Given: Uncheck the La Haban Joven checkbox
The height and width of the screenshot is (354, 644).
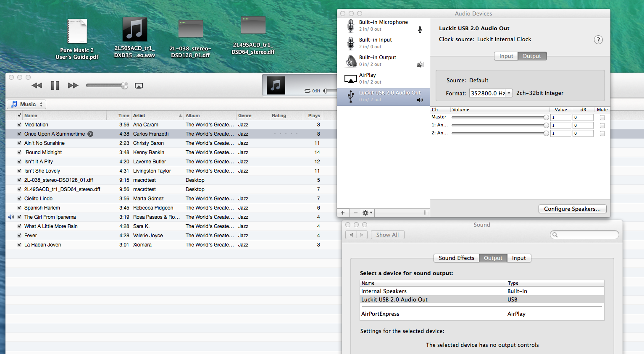Looking at the screenshot, I should click(x=19, y=245).
